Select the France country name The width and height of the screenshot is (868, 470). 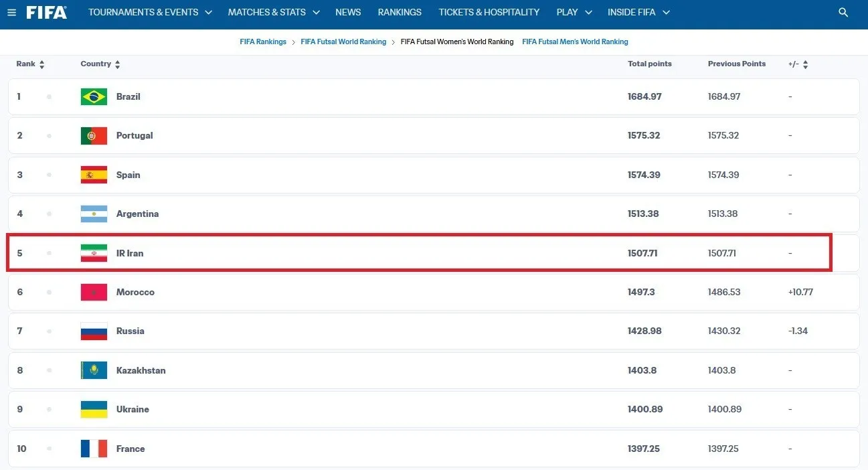point(131,449)
